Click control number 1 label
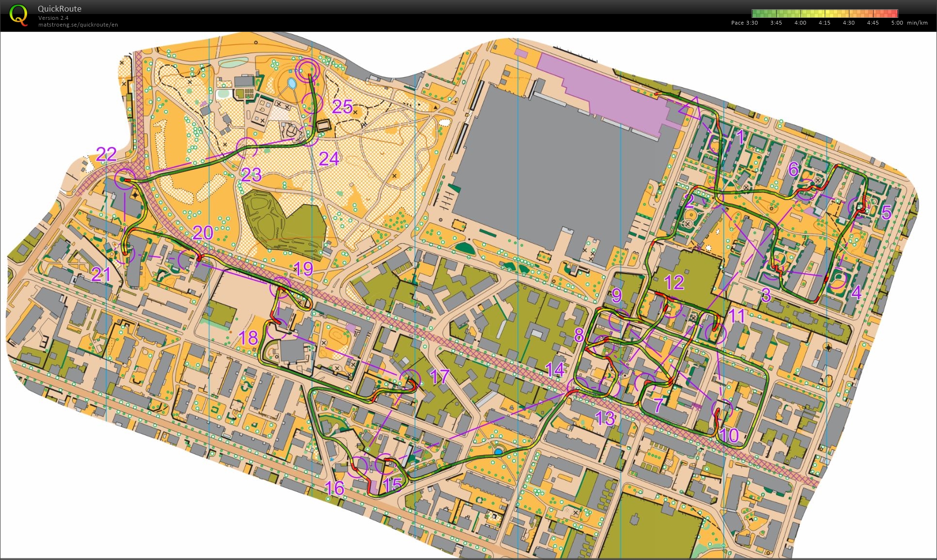 click(740, 137)
